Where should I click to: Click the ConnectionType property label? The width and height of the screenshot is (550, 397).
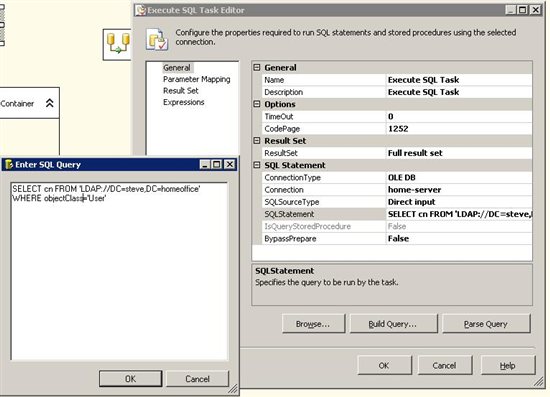click(292, 177)
